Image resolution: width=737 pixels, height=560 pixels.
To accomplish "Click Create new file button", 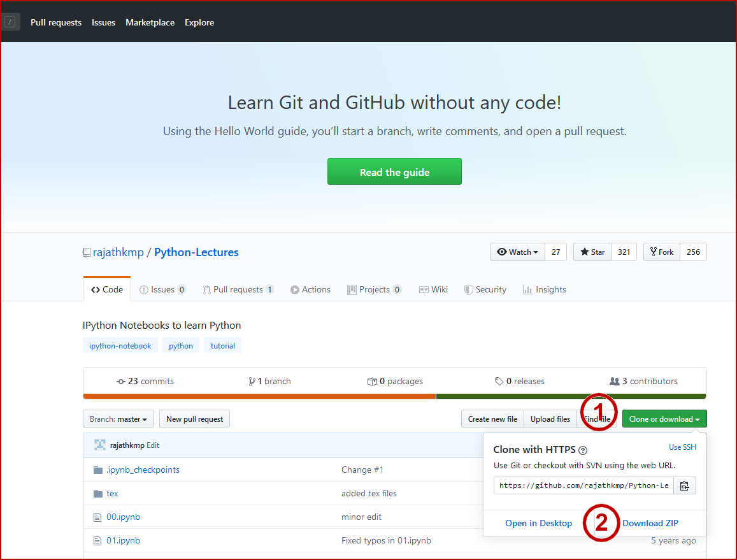I will 492,419.
